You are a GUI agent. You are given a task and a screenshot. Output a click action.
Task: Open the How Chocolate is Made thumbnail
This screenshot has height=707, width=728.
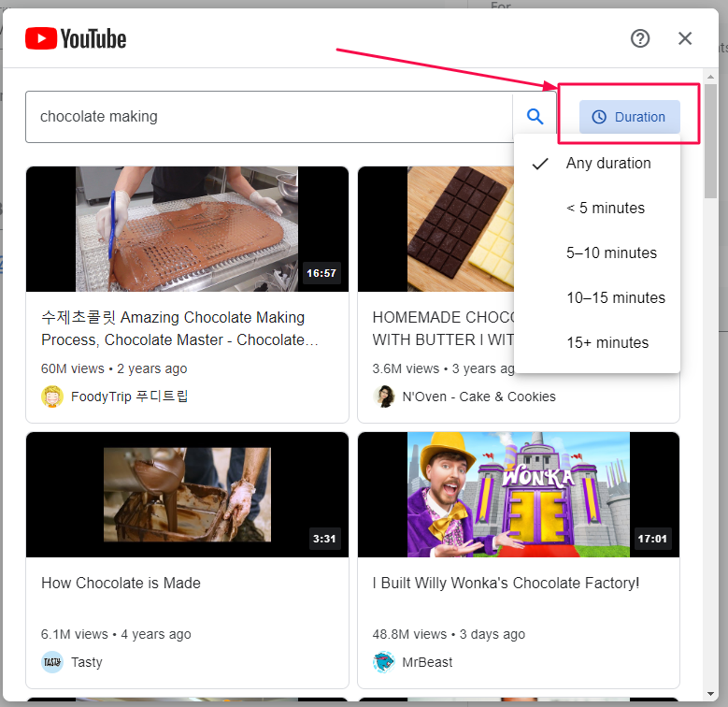pos(187,495)
